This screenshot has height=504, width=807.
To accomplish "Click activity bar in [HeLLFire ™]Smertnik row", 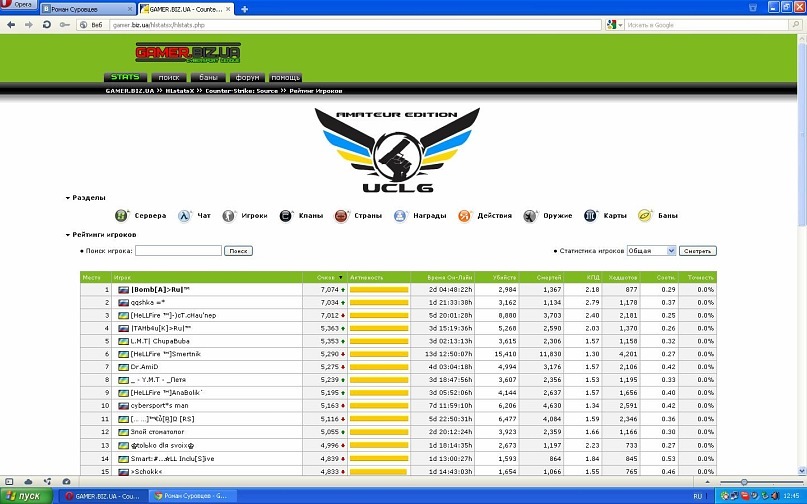I will 379,354.
